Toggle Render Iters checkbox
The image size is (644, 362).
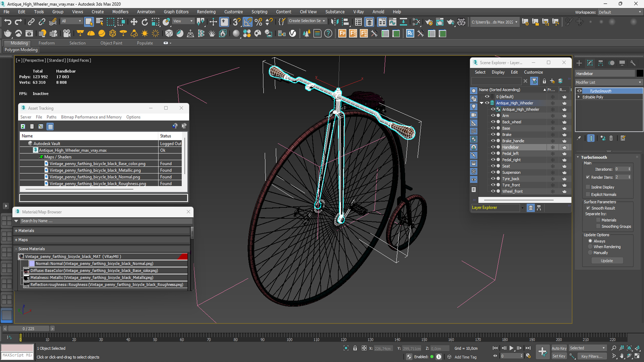pos(588,177)
